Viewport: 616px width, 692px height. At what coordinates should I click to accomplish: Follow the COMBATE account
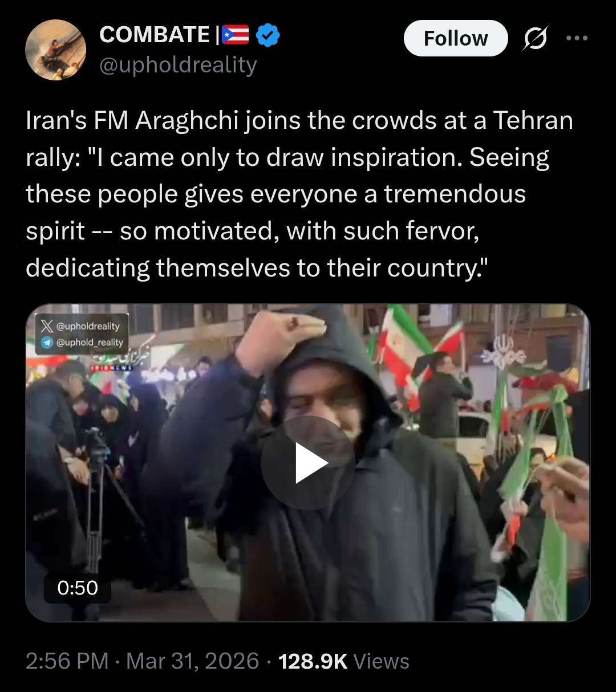click(456, 38)
